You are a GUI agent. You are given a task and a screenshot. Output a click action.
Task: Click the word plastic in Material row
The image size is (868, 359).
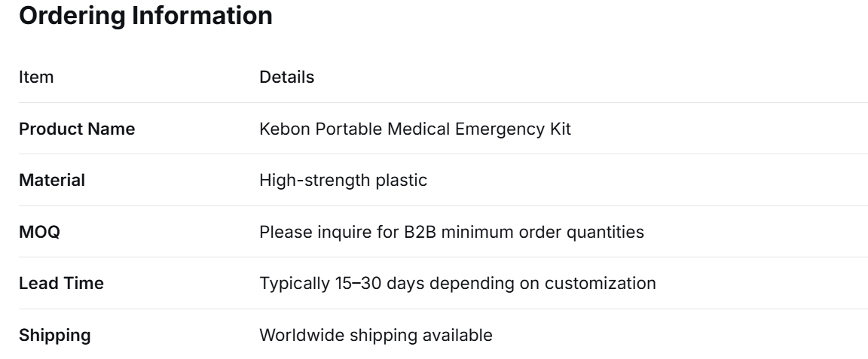point(402,181)
